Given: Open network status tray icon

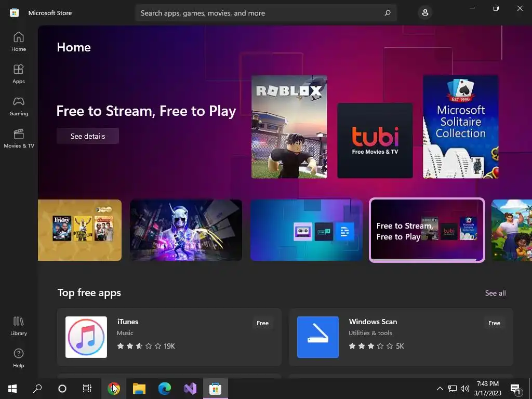Looking at the screenshot, I should pos(453,389).
